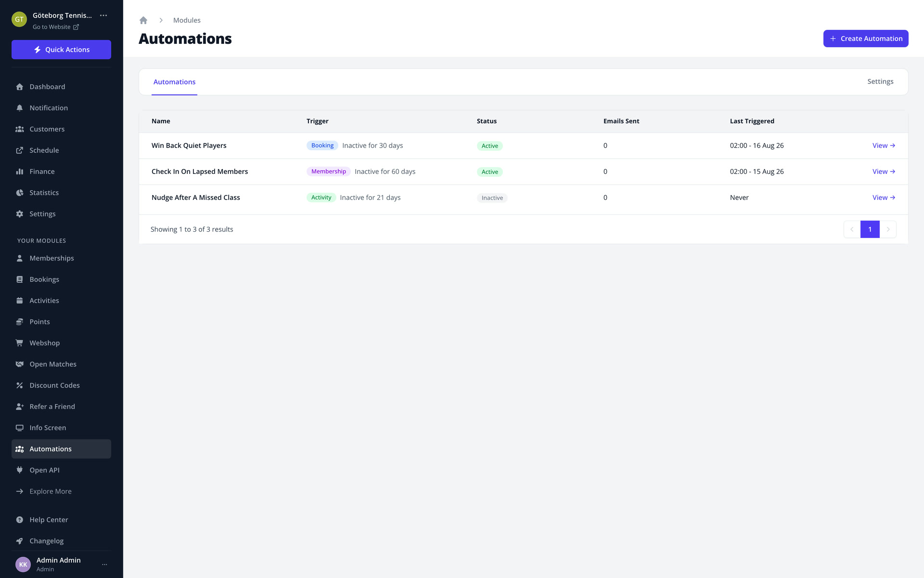Go to the previous results page
The height and width of the screenshot is (578, 924).
coord(852,229)
